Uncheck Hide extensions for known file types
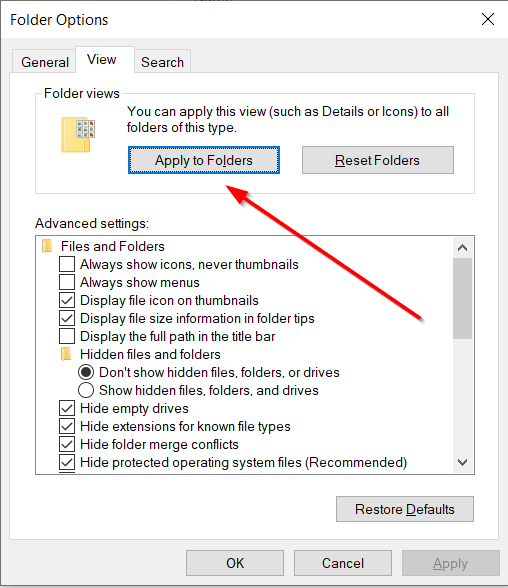The image size is (508, 588). [67, 426]
